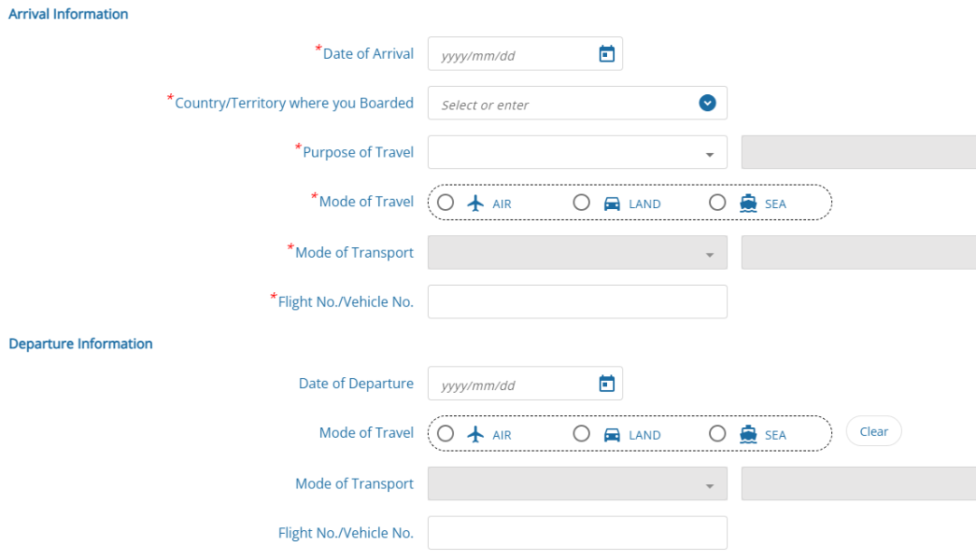976x560 pixels.
Task: Click the car icon in Arrival Mode of Travel
Action: pos(613,203)
